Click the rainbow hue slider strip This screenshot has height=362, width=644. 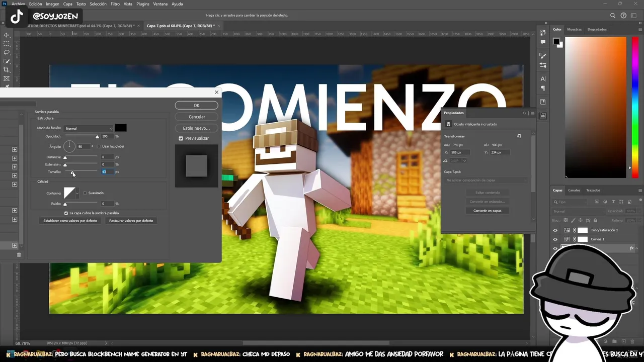tap(635, 107)
